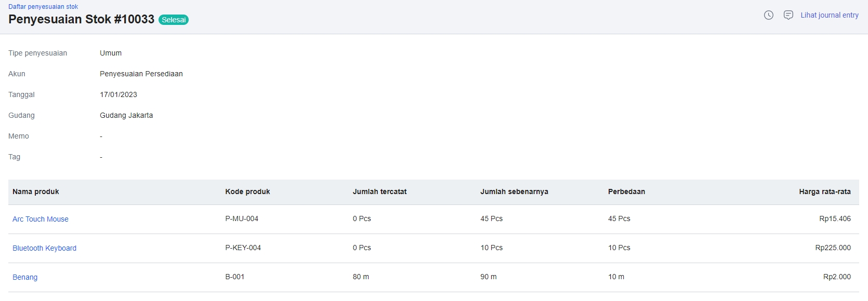868x301 pixels.
Task: Click the Jumlah tercatat column header
Action: pos(379,191)
